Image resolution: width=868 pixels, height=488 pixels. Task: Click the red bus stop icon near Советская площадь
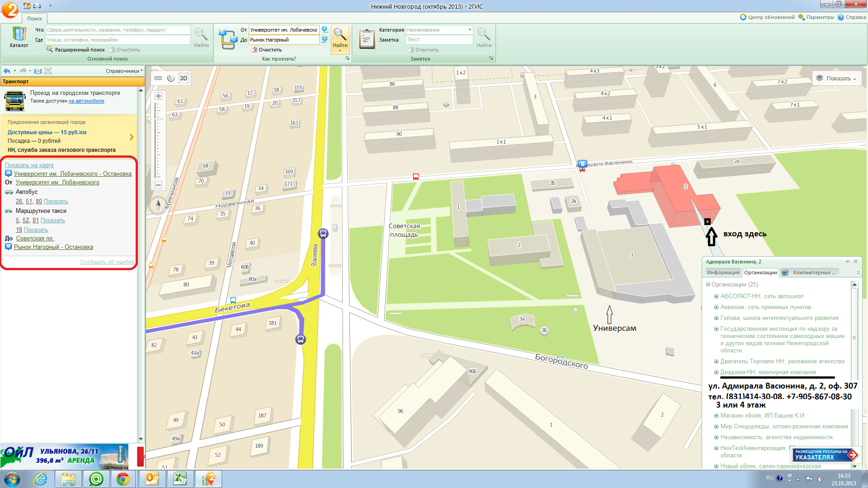[x=416, y=177]
